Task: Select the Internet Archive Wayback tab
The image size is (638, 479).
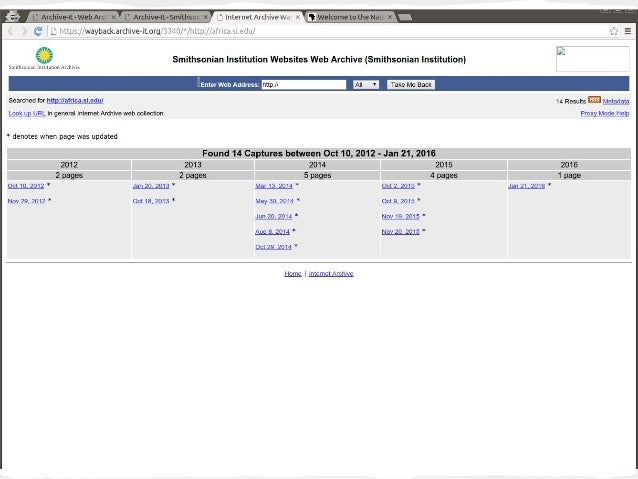Action: 258,17
